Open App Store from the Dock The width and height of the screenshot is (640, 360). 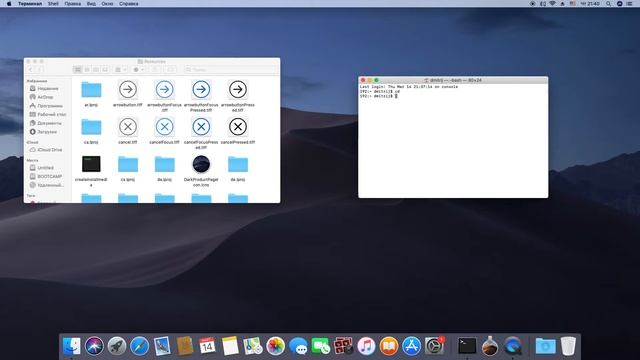tap(411, 346)
